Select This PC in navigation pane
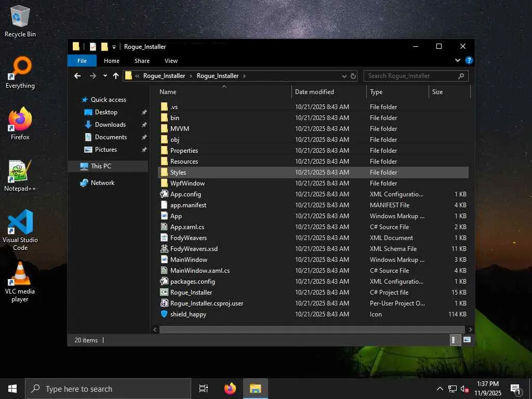 coord(109,166)
